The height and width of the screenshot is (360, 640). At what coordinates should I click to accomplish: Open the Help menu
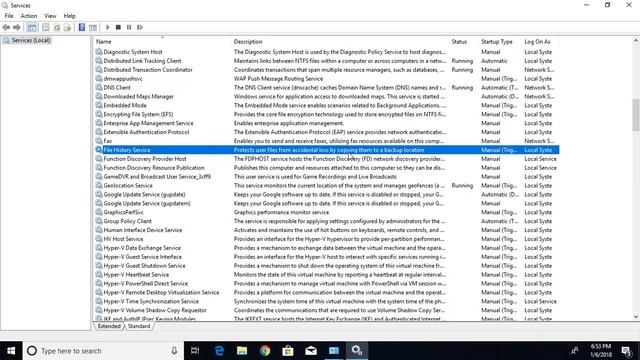tap(69, 16)
